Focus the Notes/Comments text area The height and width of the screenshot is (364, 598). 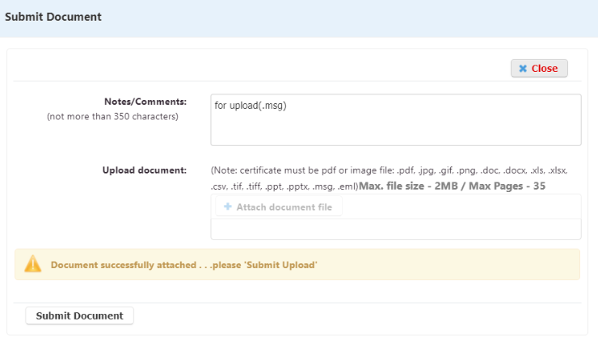[x=395, y=120]
